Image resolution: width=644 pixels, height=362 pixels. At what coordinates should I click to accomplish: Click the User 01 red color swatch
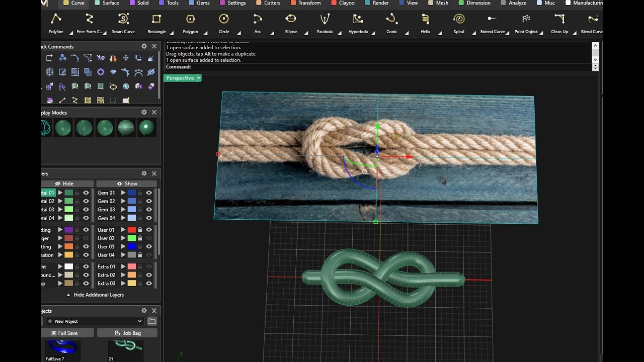coord(132,230)
